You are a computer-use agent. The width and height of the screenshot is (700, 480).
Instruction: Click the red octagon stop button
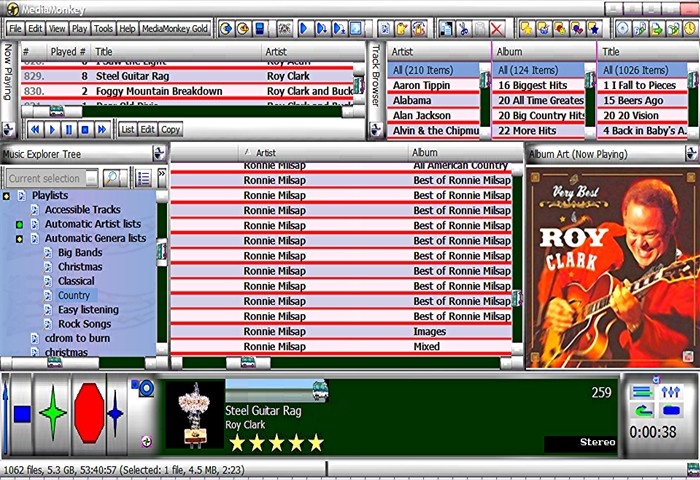click(89, 412)
